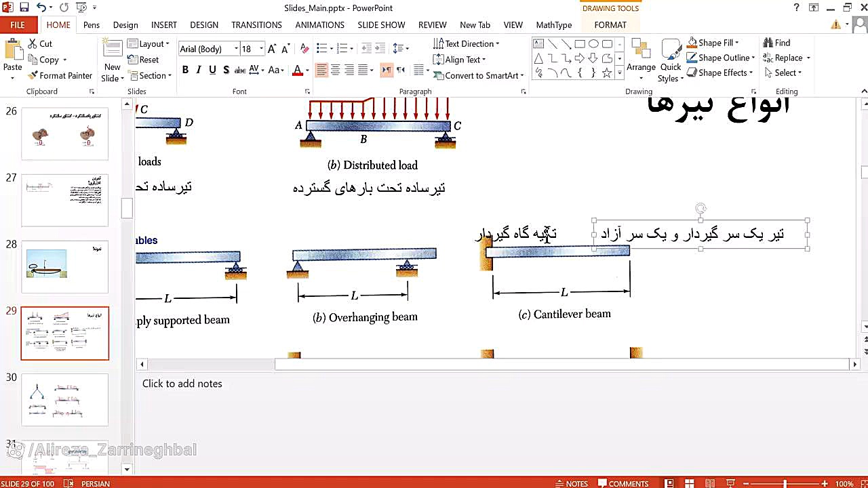
Task: Click into the 'Click to add notes' area
Action: click(x=182, y=384)
